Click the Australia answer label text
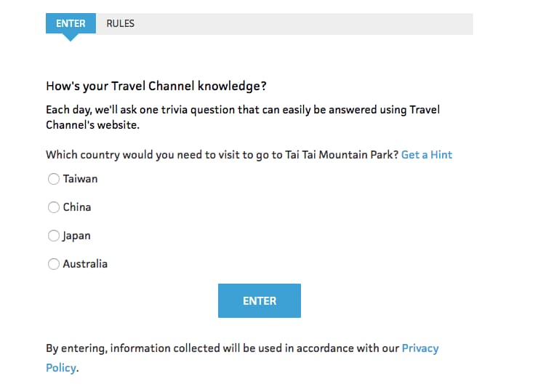 tap(85, 264)
